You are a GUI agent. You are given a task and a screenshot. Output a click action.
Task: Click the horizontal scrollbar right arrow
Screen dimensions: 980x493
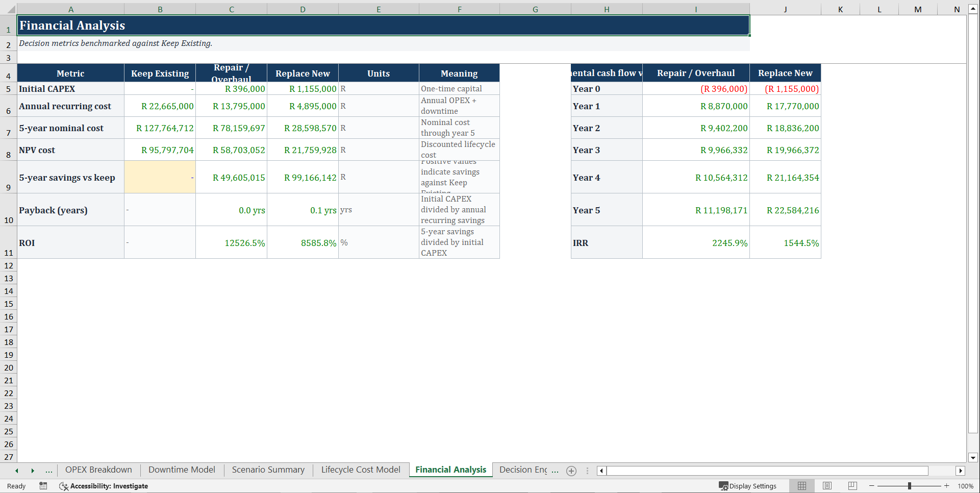coord(961,471)
